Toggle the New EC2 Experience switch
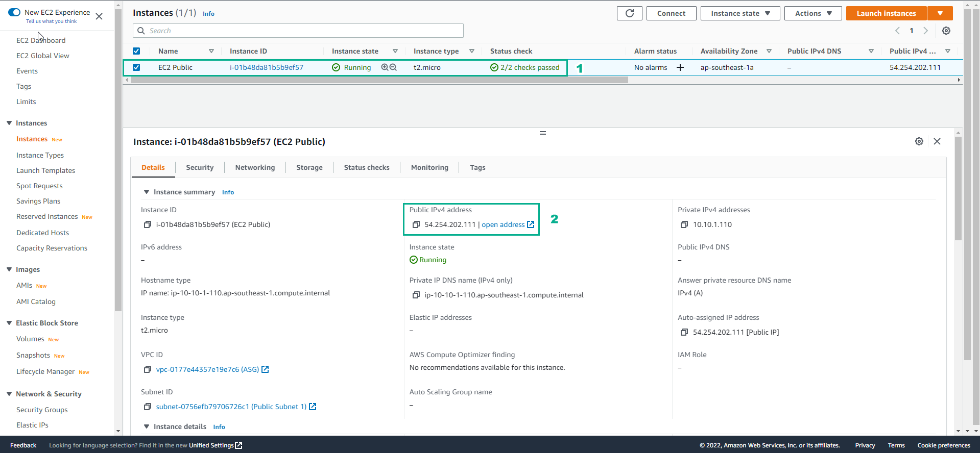This screenshot has height=453, width=980. 14,12
